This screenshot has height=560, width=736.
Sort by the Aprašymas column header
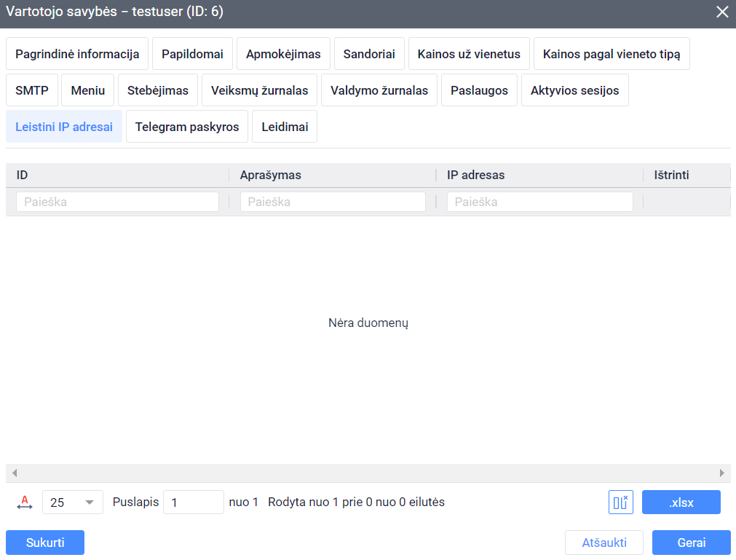[270, 175]
